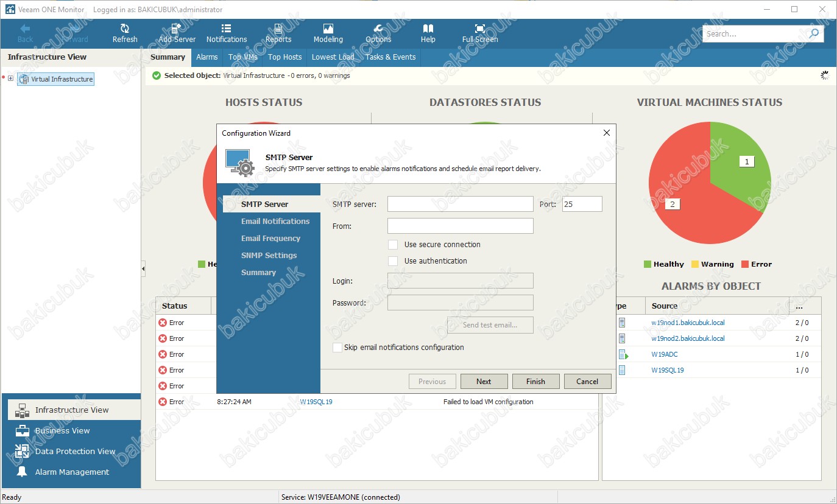
Task: Switch to the Alarms tab
Action: tap(207, 57)
